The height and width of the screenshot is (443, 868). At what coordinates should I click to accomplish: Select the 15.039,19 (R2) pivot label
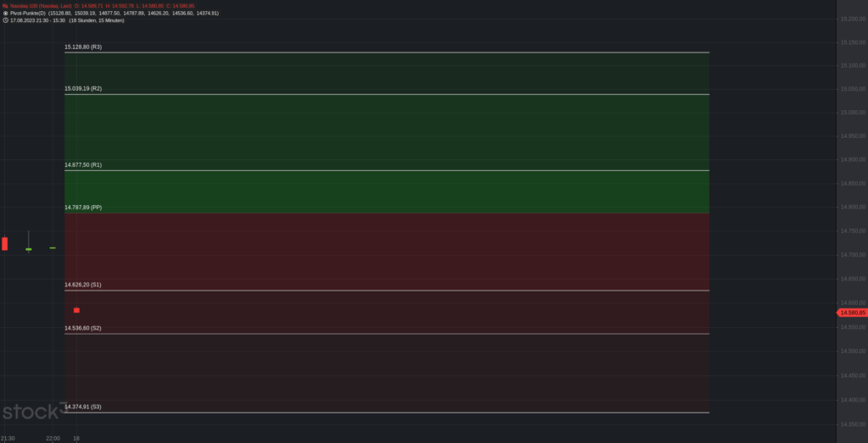coord(83,89)
